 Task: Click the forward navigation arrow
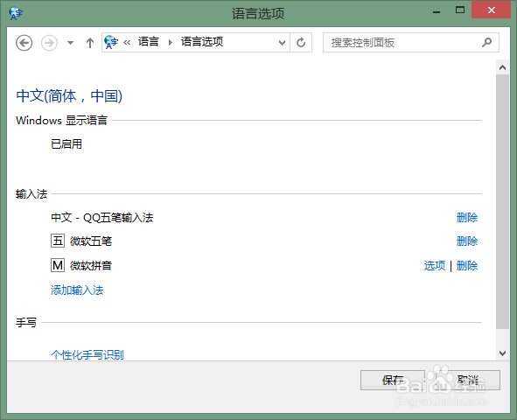click(49, 43)
